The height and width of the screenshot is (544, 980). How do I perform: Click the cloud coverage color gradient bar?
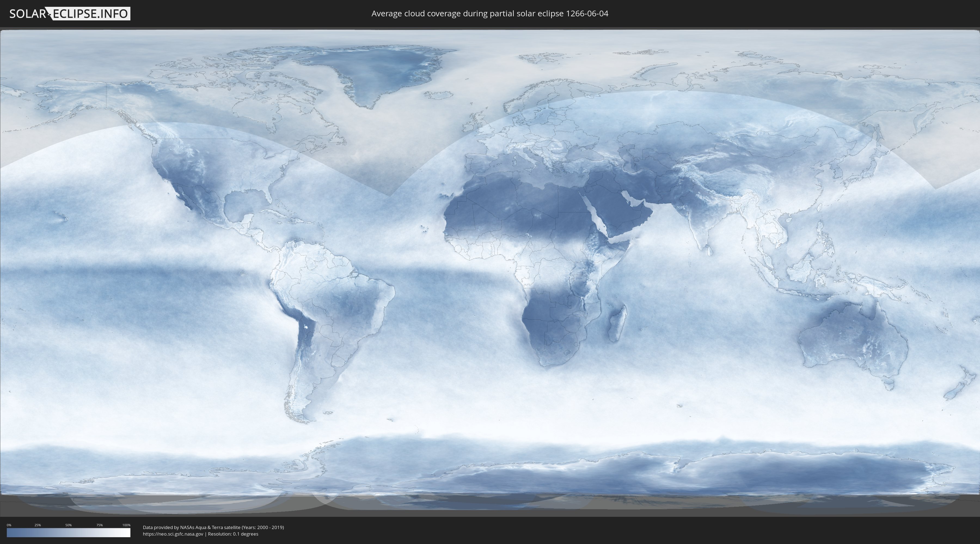[x=69, y=532]
